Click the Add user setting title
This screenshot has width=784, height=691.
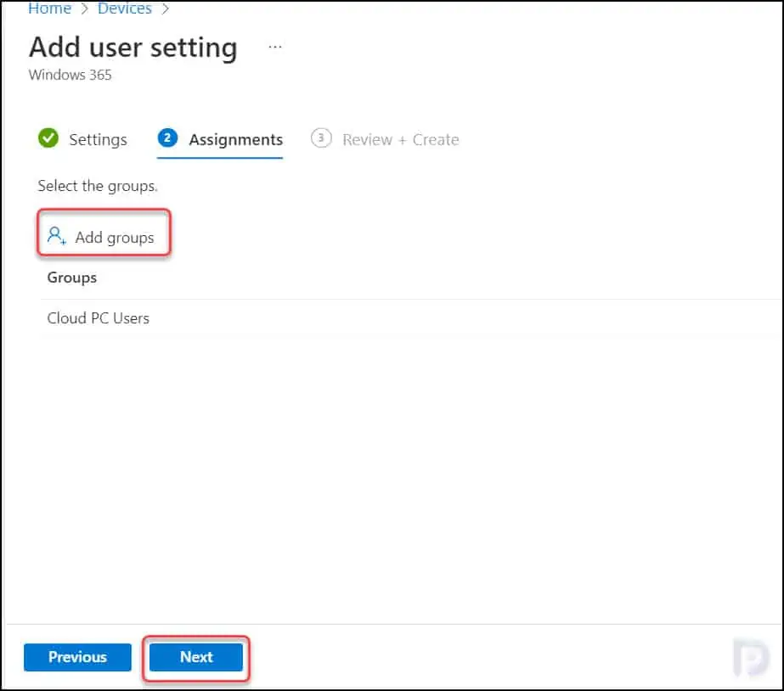click(x=133, y=48)
